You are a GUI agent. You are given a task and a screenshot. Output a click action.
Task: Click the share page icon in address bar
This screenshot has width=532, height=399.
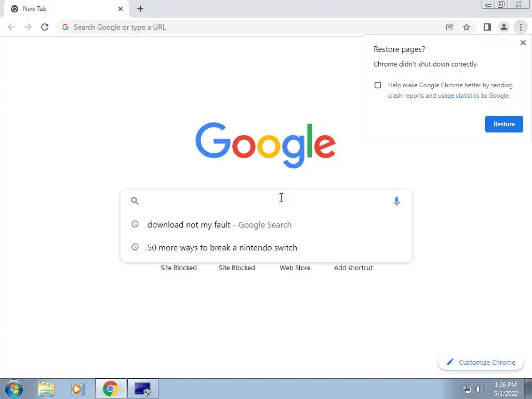point(449,27)
